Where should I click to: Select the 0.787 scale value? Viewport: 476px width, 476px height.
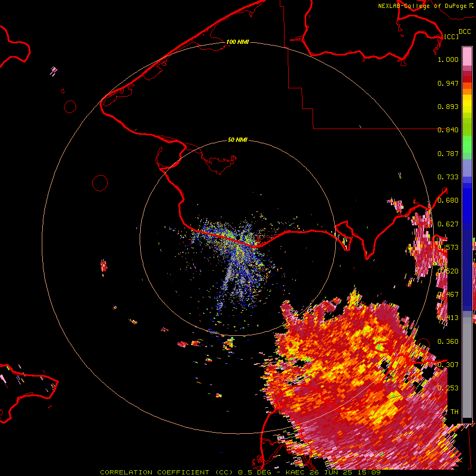pos(448,153)
